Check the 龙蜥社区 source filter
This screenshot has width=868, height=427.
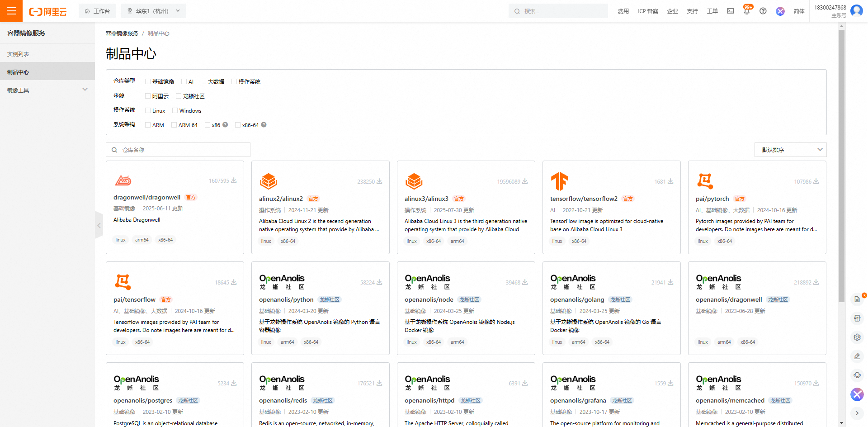tap(178, 96)
